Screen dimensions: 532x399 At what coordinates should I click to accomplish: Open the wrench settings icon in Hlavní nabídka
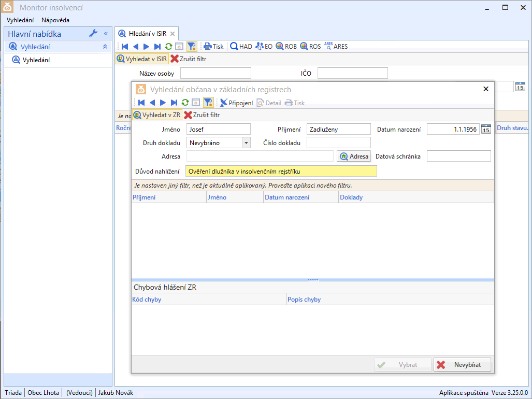click(93, 34)
